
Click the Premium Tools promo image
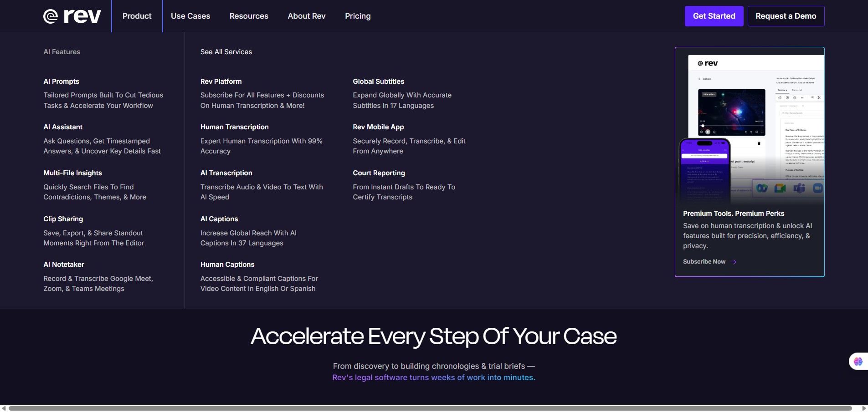pos(750,127)
